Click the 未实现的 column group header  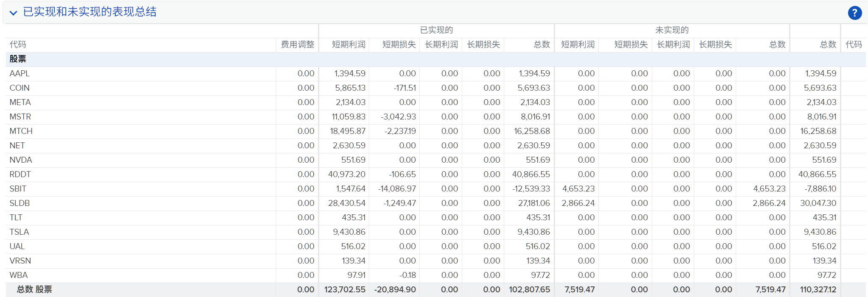(x=672, y=30)
